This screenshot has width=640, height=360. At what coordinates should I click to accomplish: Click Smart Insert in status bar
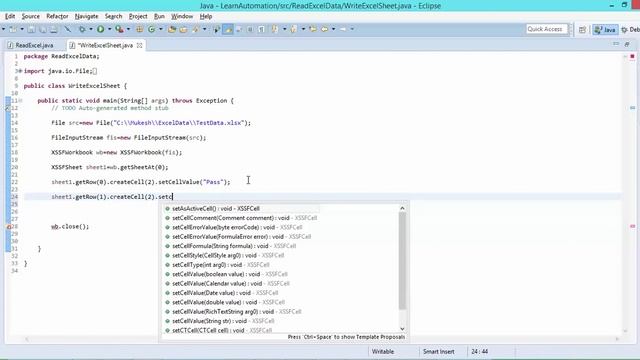coord(438,351)
